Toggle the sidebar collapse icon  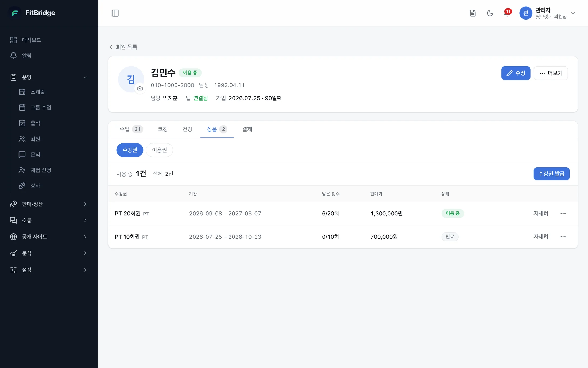click(x=115, y=13)
